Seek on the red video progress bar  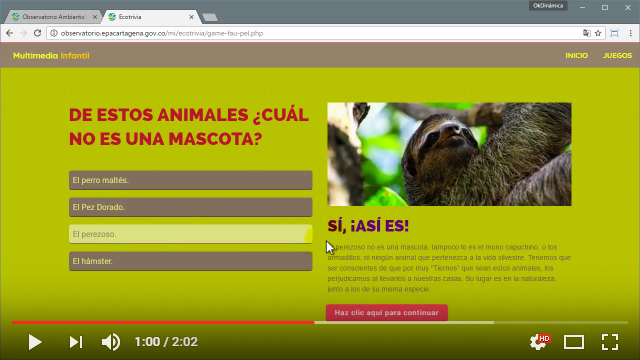163,322
